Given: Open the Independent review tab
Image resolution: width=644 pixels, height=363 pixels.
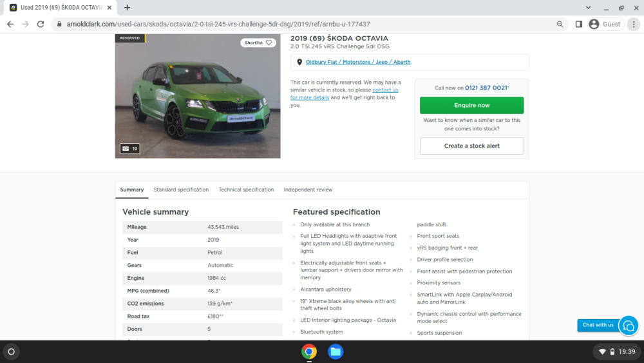Looking at the screenshot, I should coord(308,190).
